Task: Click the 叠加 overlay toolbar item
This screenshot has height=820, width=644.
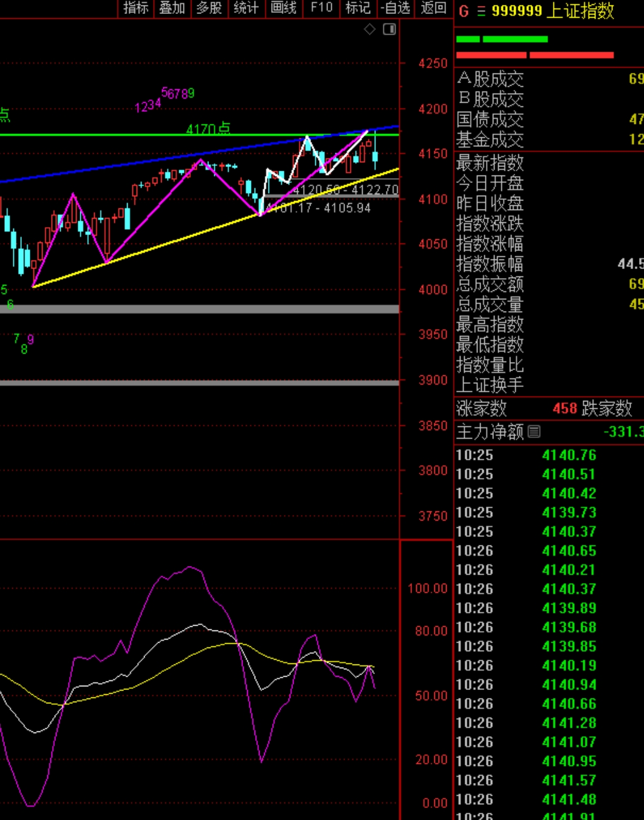Action: coord(172,8)
